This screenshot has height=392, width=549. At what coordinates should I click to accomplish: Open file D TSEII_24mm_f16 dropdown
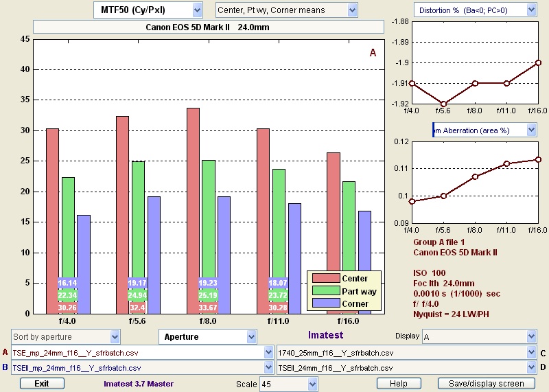click(406, 367)
